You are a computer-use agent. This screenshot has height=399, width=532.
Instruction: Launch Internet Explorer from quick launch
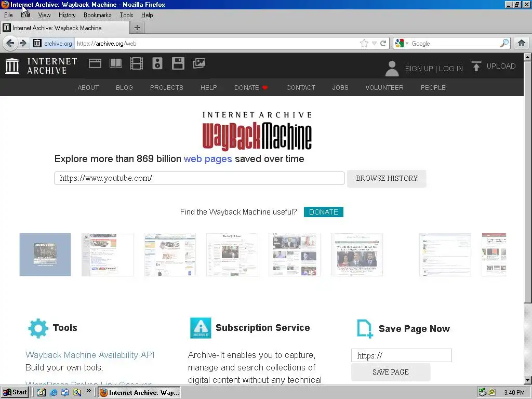point(54,392)
